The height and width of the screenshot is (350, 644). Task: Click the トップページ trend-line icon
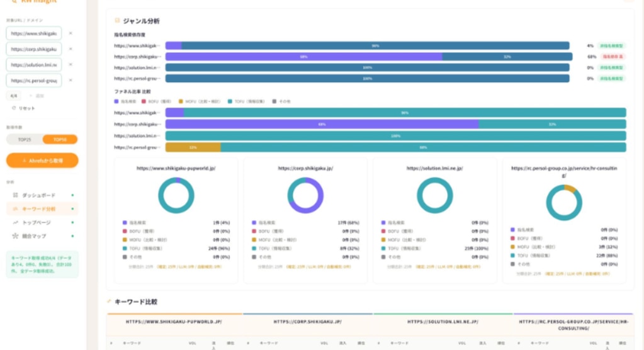coord(16,223)
